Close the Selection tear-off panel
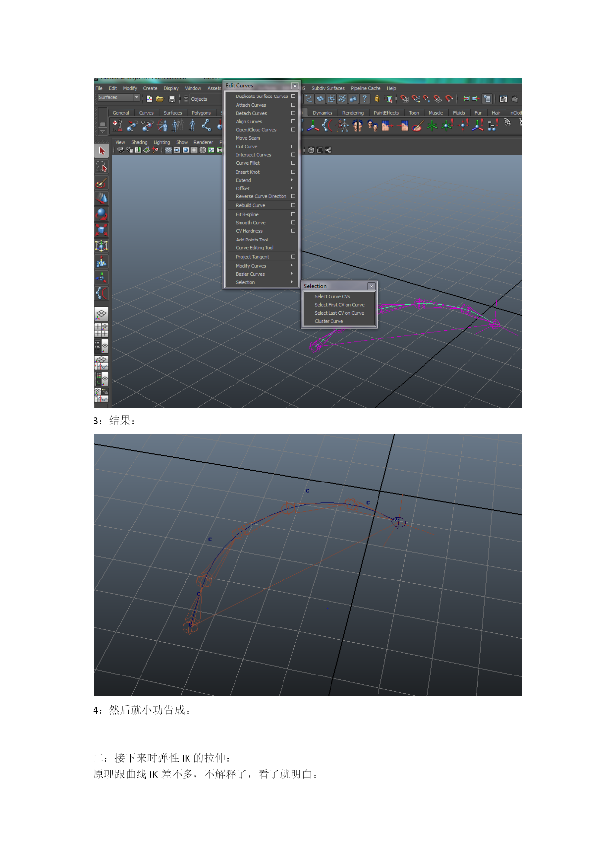The height and width of the screenshot is (868, 614). tap(371, 286)
